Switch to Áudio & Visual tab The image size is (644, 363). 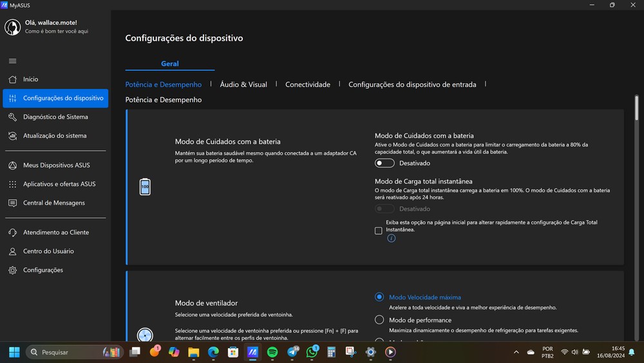243,84
